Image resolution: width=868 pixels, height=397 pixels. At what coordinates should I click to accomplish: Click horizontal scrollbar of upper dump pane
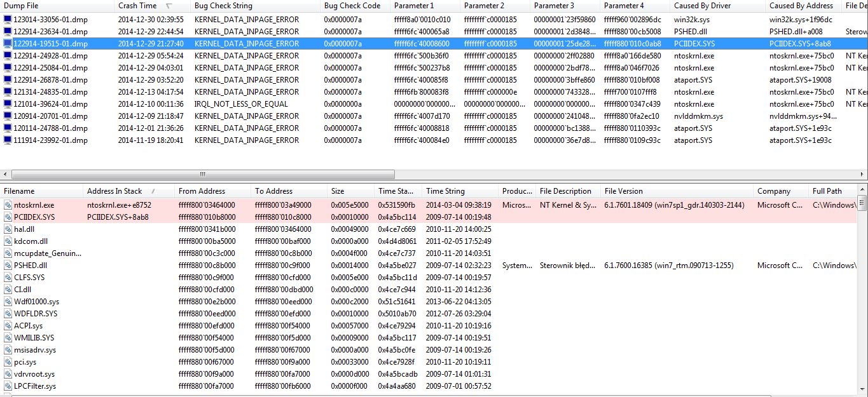coord(202,174)
